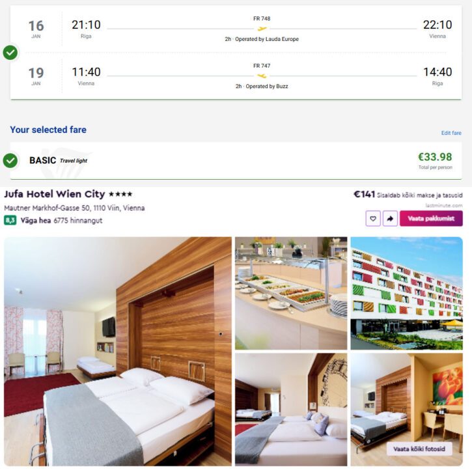The height and width of the screenshot is (476, 472).
Task: Click the Mautner Markhof-Gasse 50 address
Action: (74, 208)
